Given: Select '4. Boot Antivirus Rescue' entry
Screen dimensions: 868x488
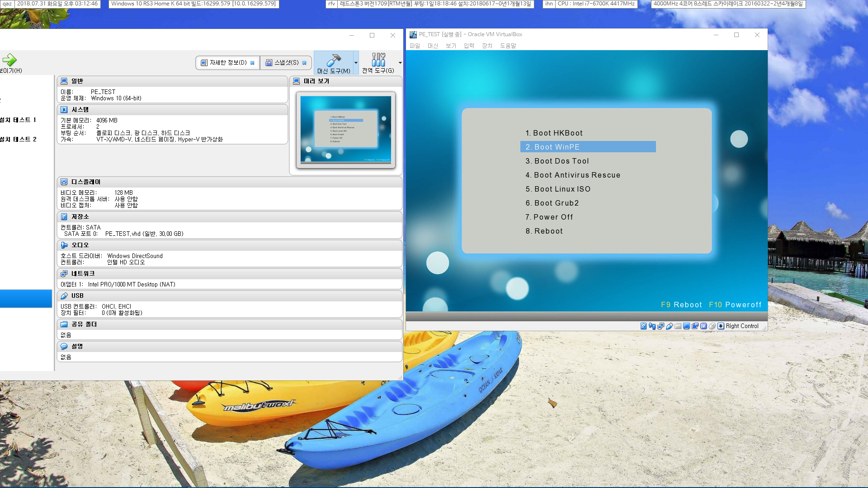Looking at the screenshot, I should coord(573,175).
